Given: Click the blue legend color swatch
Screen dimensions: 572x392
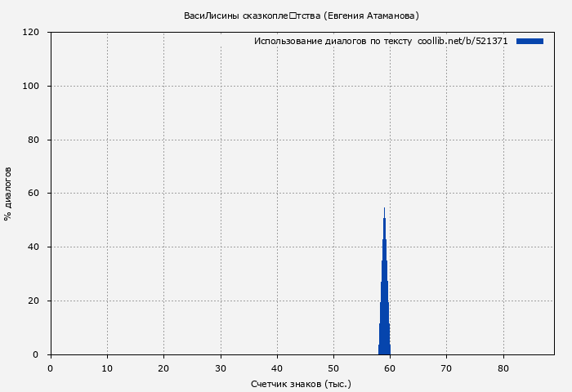Looking at the screenshot, I should (530, 41).
